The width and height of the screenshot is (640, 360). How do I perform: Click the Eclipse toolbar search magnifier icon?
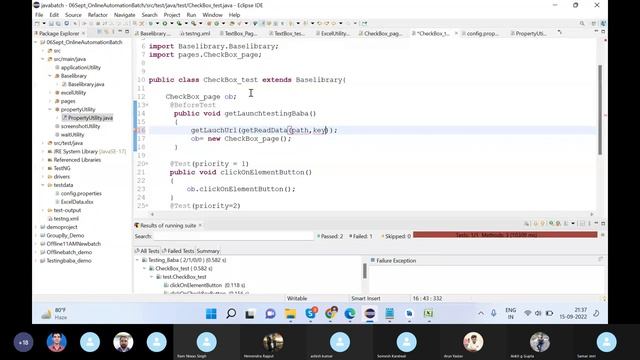tap(582, 24)
